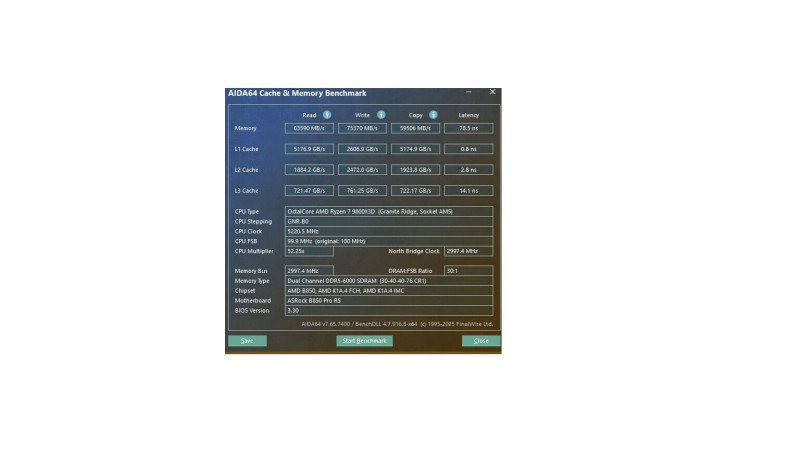Click the AIDA64 Cache & Memory Benchmark title
Screen dimensions: 800x450
[297, 93]
